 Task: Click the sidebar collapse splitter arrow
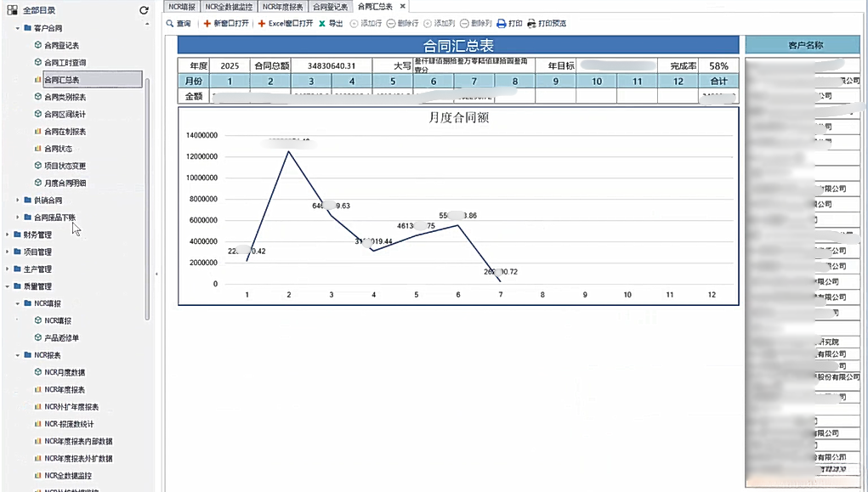(156, 274)
